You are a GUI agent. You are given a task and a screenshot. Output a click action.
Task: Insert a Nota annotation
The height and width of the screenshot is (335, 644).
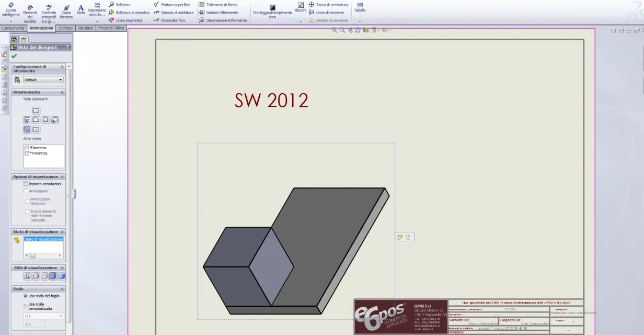pos(81,9)
